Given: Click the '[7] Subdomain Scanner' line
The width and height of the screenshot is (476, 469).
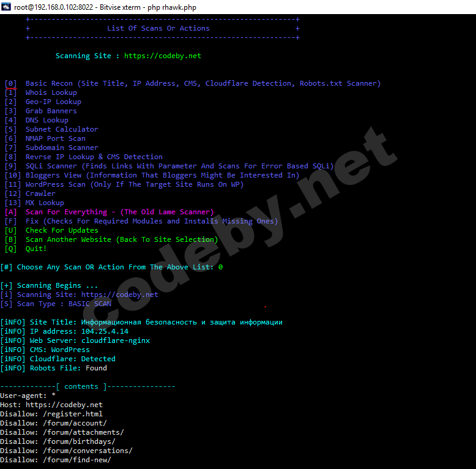Looking at the screenshot, I should coord(51,148).
